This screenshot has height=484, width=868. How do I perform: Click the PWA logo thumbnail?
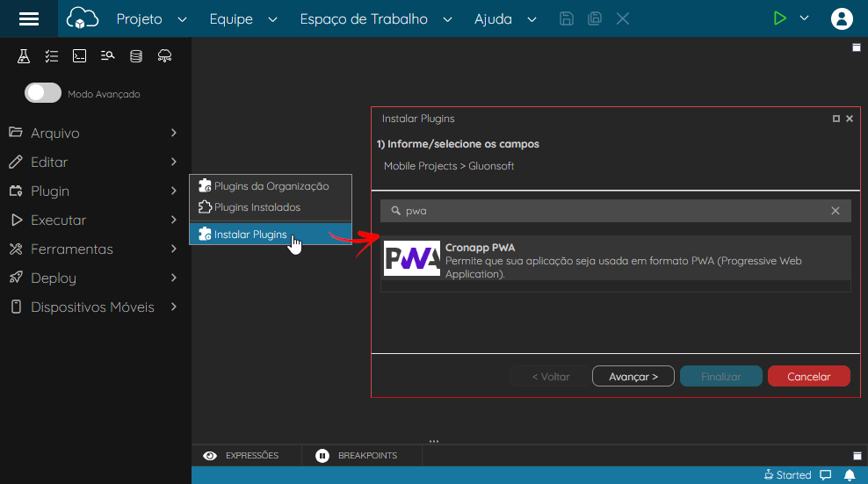click(412, 258)
